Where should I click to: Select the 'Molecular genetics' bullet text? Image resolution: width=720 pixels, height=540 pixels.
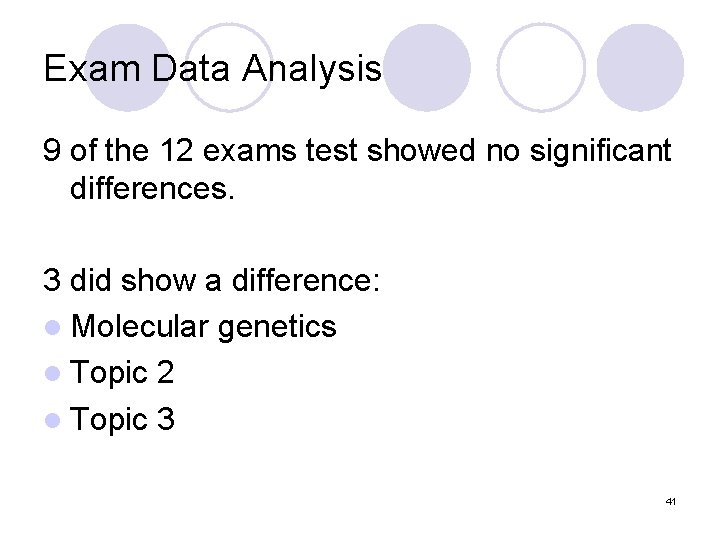(204, 327)
